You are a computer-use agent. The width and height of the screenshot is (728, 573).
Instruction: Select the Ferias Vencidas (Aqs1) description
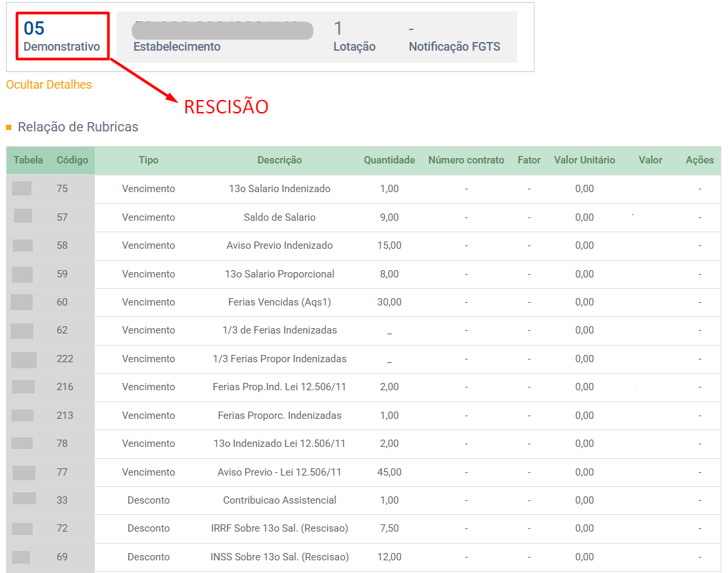coord(280,302)
